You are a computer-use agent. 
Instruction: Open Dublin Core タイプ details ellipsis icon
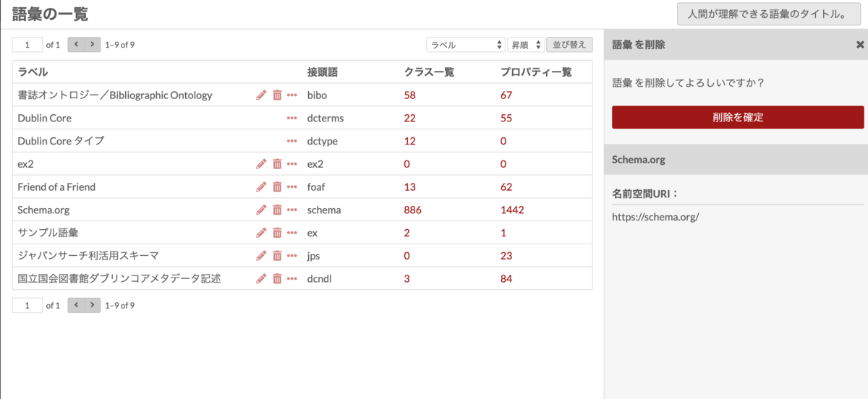tap(292, 141)
